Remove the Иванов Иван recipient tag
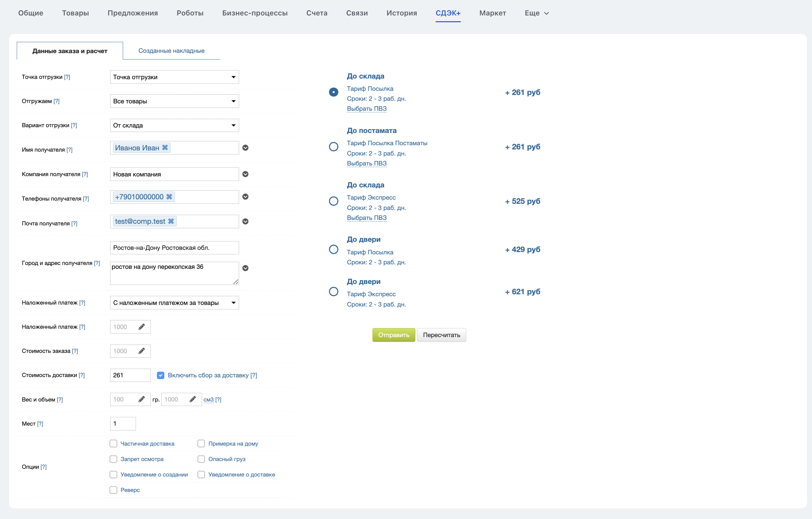Viewport: 812px width, 519px height. (165, 147)
